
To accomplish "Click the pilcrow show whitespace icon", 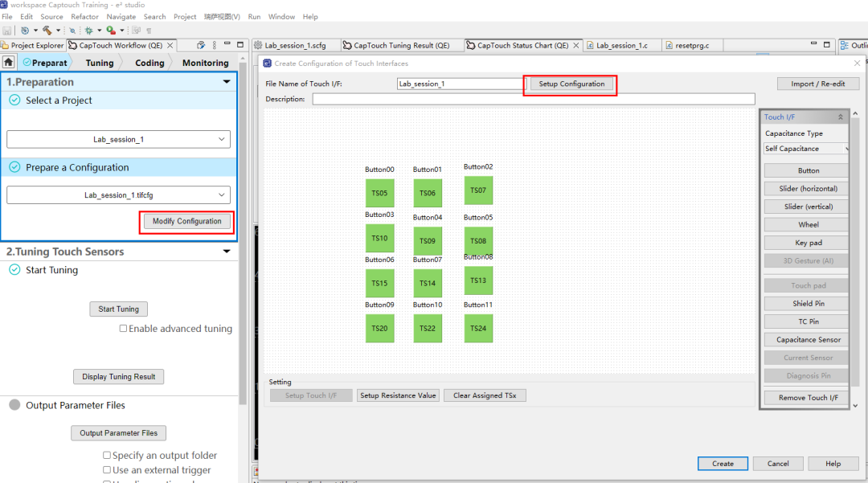I will pyautogui.click(x=149, y=31).
